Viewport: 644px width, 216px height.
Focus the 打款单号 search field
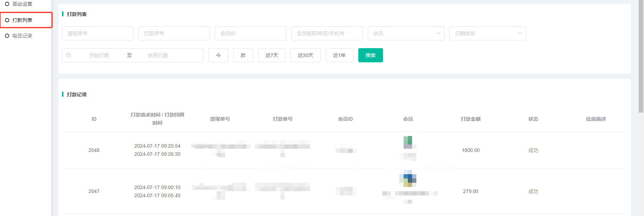pos(174,33)
